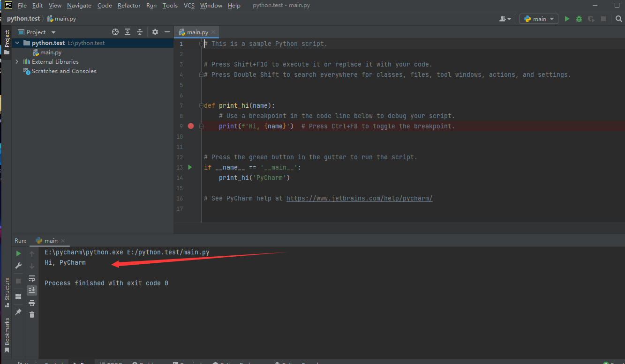The width and height of the screenshot is (625, 364).
Task: Collapse the python.test project node
Action: [x=16, y=42]
